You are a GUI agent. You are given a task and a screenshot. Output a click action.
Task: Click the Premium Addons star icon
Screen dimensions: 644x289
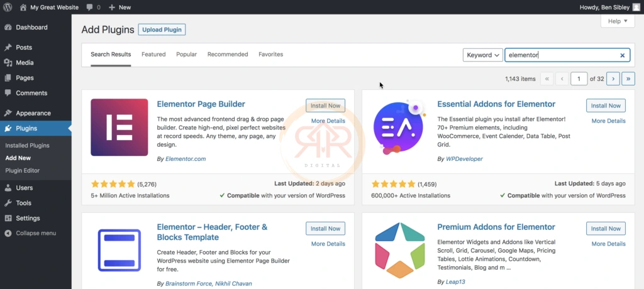[400, 250]
